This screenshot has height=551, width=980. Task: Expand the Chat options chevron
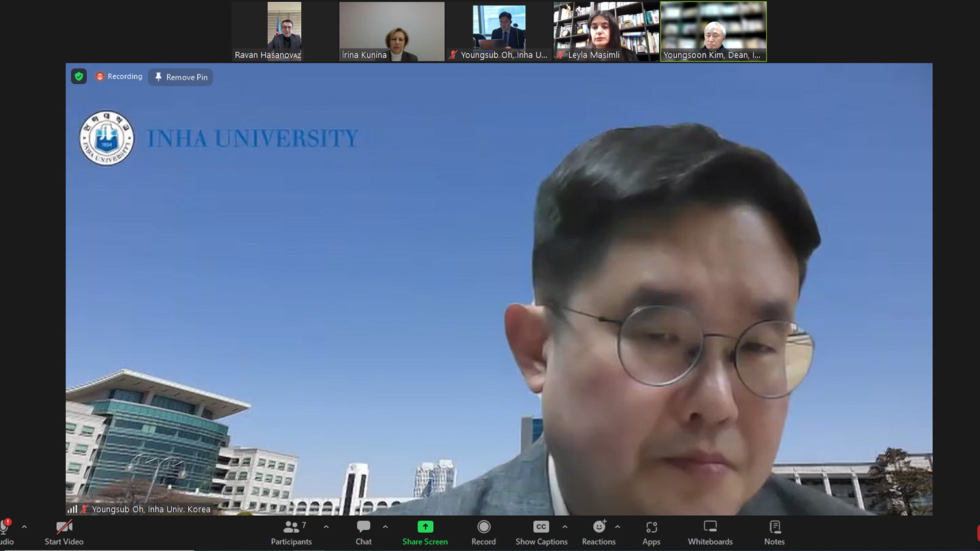click(x=385, y=527)
